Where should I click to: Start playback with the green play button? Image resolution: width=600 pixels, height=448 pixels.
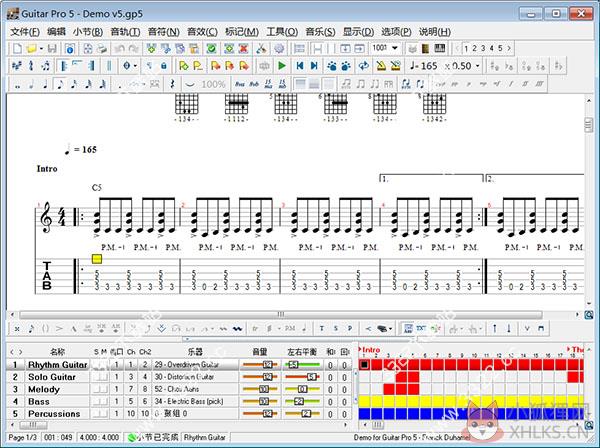click(x=282, y=66)
